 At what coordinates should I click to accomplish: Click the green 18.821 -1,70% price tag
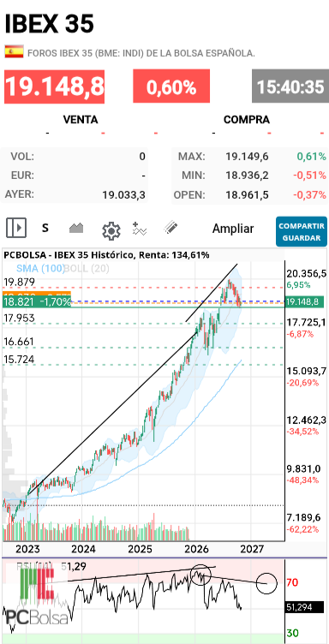[x=37, y=302]
